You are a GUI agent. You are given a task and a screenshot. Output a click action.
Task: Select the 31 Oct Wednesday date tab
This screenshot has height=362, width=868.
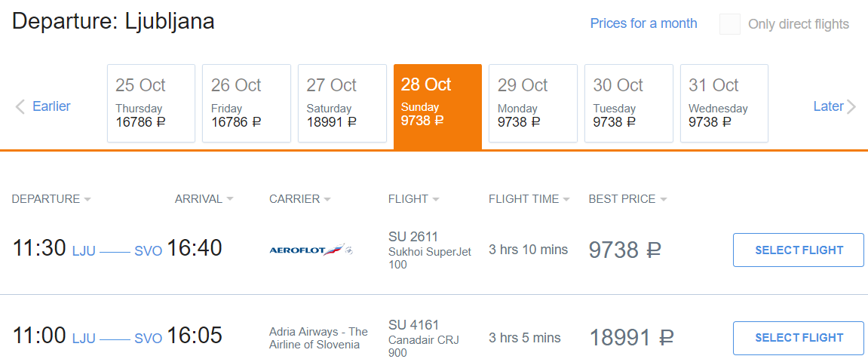pos(724,103)
